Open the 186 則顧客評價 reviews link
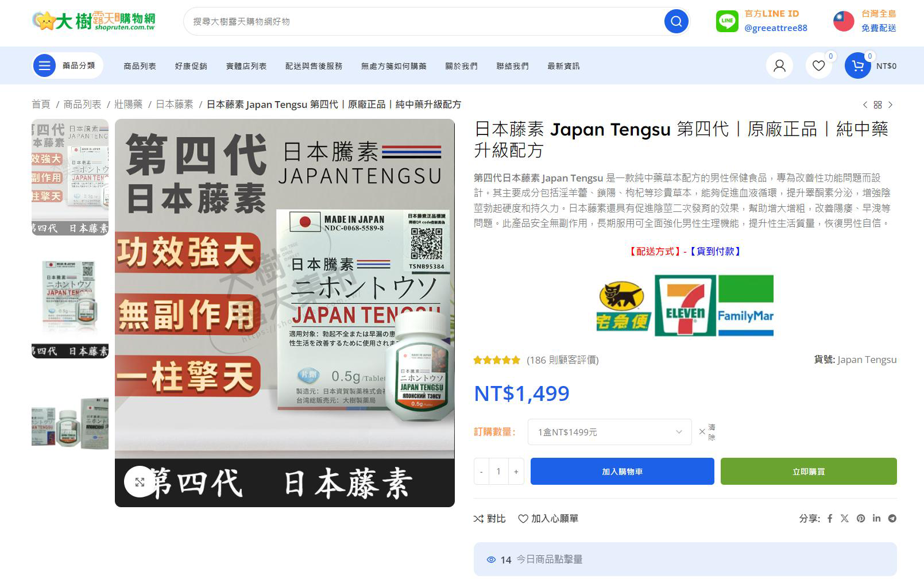924x583 pixels. (563, 360)
